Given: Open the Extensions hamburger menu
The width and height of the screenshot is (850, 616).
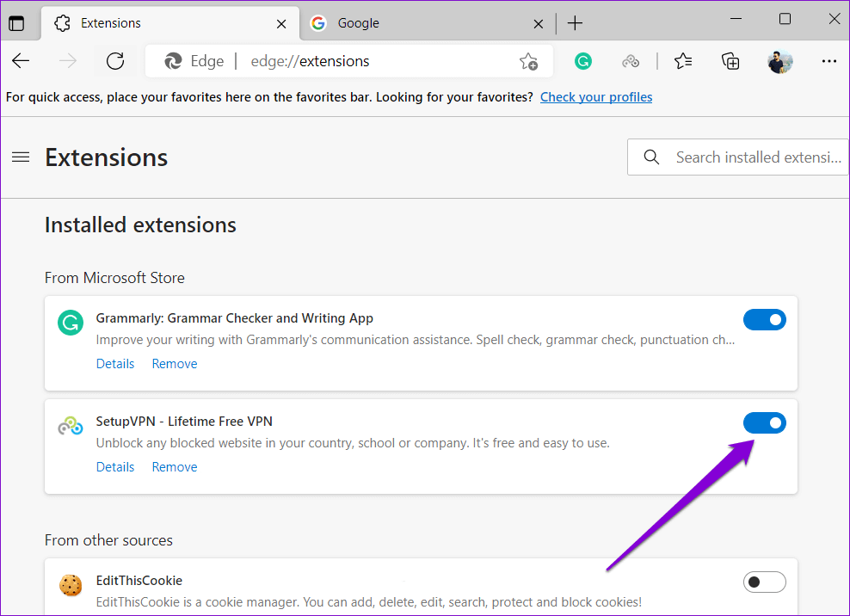Looking at the screenshot, I should click(21, 157).
